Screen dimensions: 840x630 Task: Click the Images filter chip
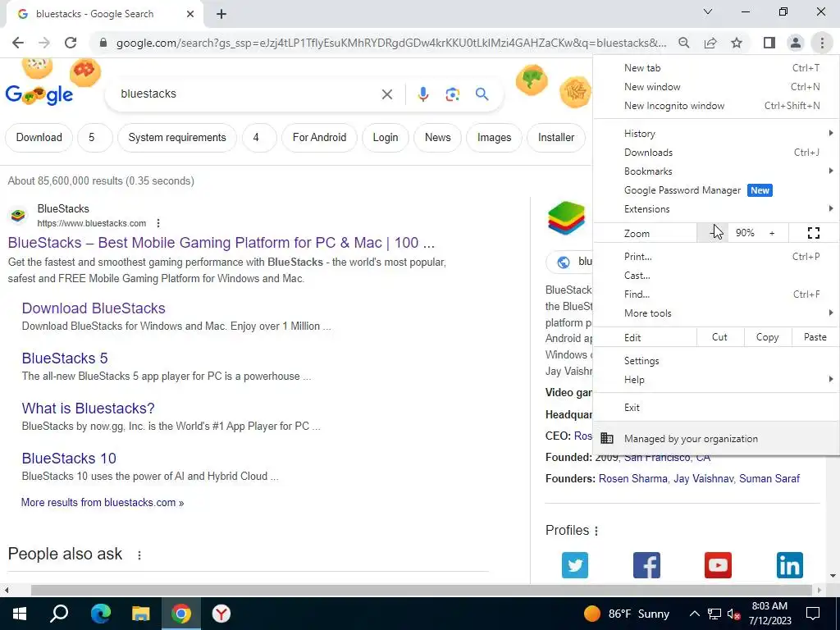click(x=494, y=138)
